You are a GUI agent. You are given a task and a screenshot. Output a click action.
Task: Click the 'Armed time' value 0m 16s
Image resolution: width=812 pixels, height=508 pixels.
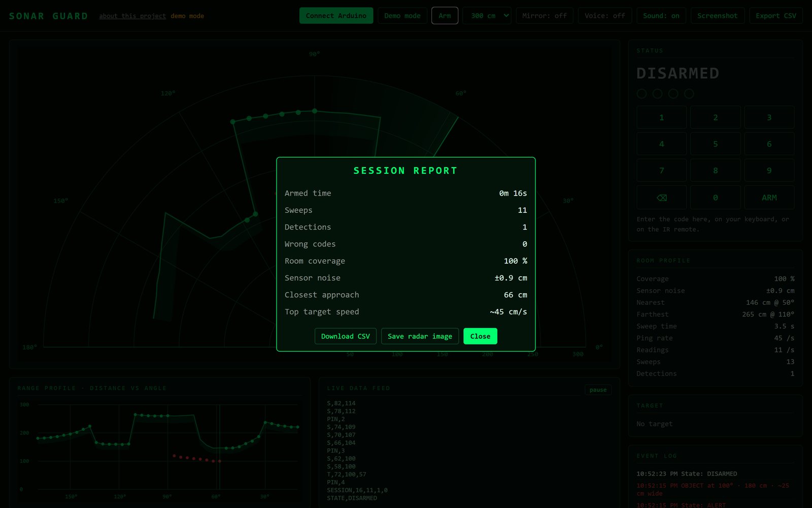(513, 193)
